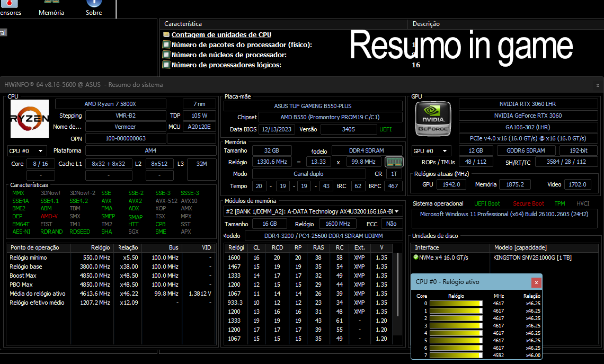The height and width of the screenshot is (364, 604).
Task: Click the KINGSTON SNV2S1000G [1 TB] entry
Action: (x=532, y=258)
